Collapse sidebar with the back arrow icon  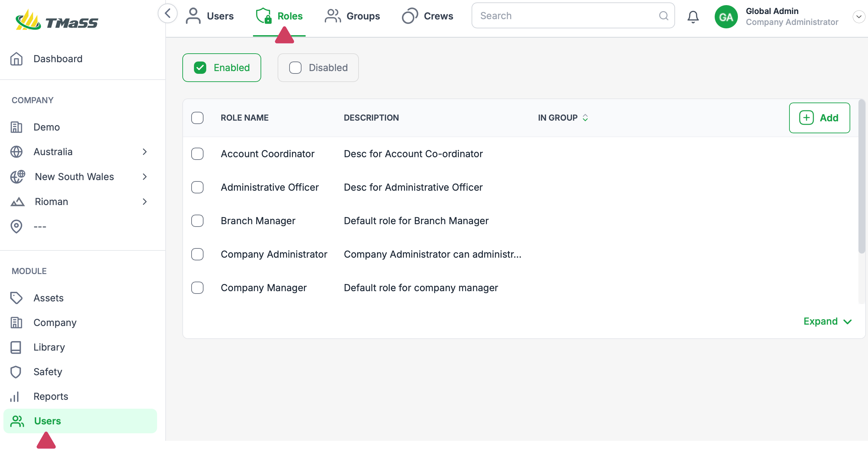(x=167, y=14)
